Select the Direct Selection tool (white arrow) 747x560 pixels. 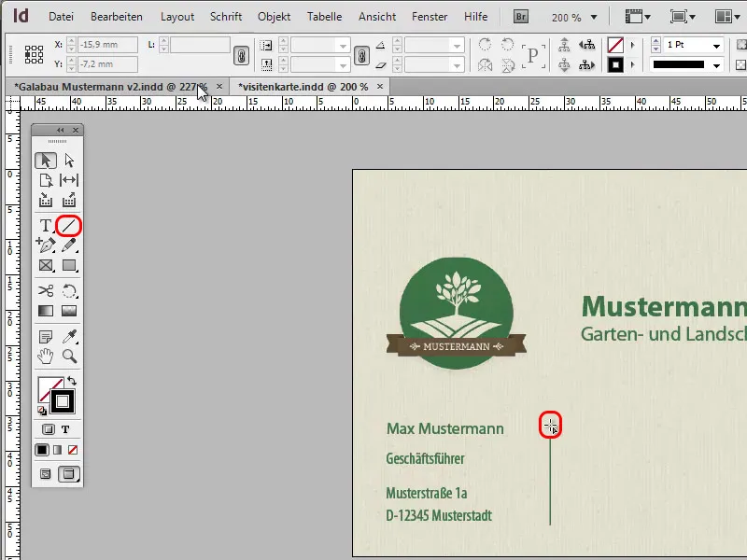pos(69,161)
